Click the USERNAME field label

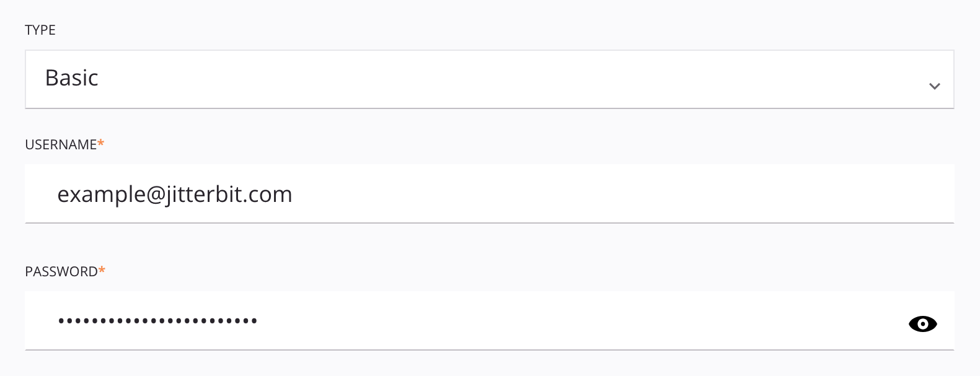pos(61,144)
